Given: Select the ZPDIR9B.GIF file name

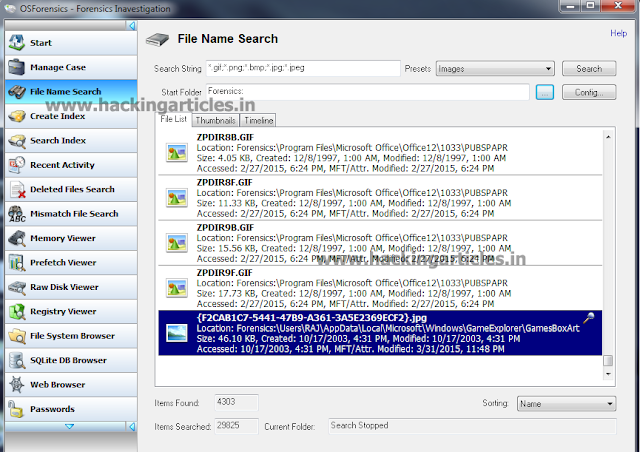Looking at the screenshot, I should 225,227.
